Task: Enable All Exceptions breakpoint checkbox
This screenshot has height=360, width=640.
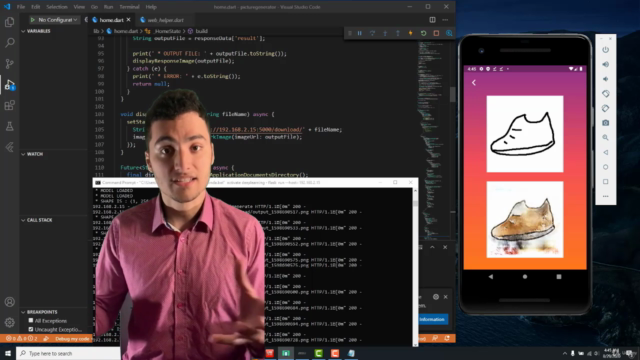Action: click(x=31, y=320)
